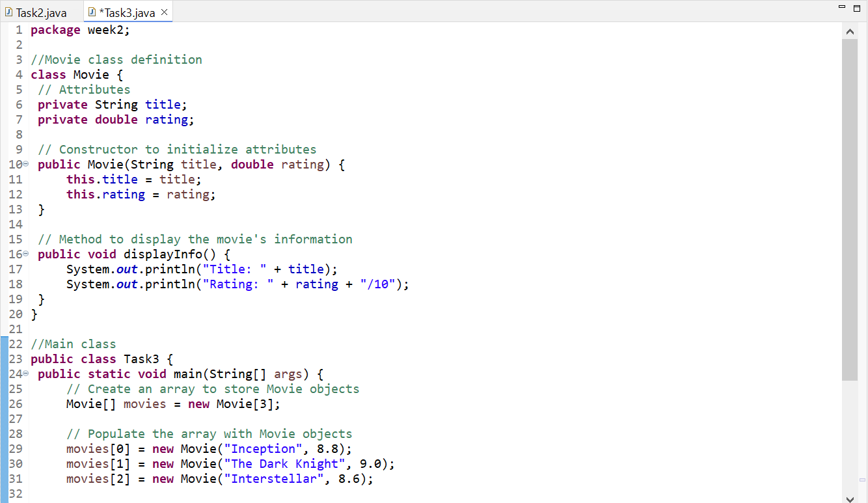Minimize the editor area
This screenshot has width=868, height=503.
tap(841, 7)
